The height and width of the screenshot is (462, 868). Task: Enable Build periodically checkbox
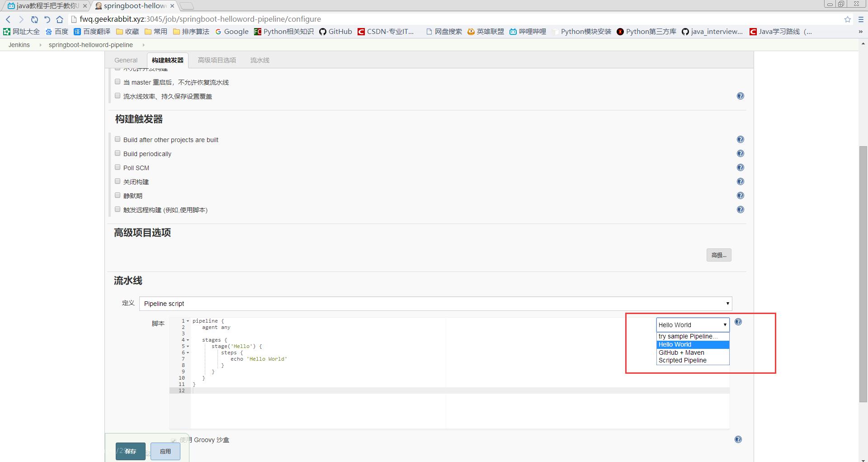point(118,153)
